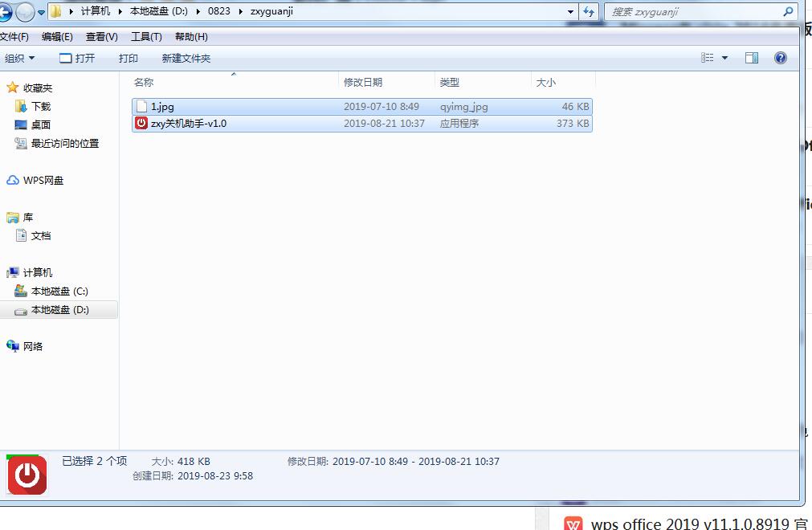812x530 pixels.
Task: Click the 新建文件夹 button
Action: coord(186,58)
